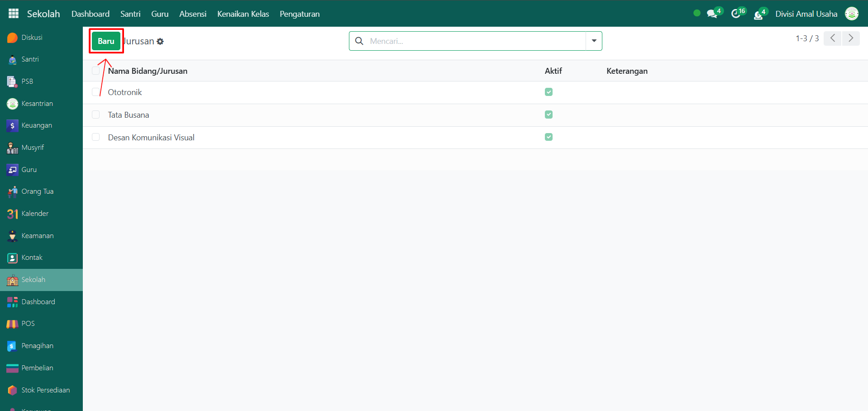Open the Divisi Amal Usaha user menu
The height and width of the screenshot is (411, 868).
806,14
